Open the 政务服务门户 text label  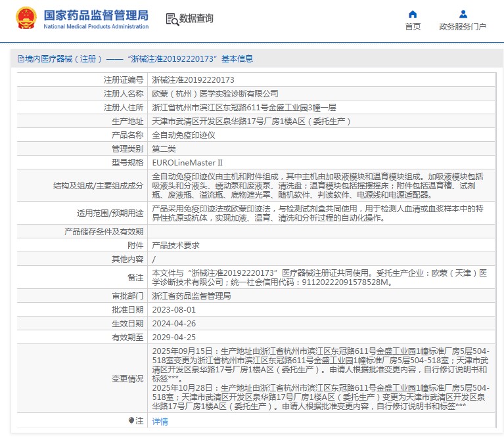[x=463, y=27]
